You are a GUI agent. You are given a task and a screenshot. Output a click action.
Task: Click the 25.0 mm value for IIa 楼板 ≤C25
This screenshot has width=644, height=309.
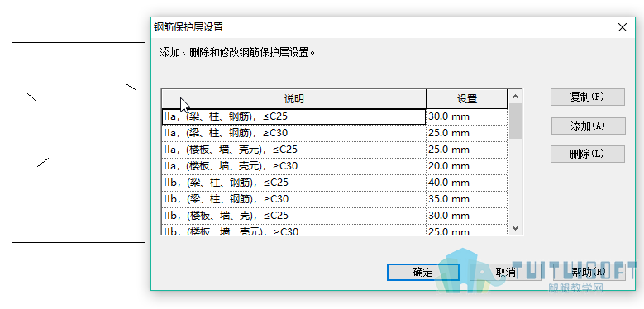coord(467,150)
